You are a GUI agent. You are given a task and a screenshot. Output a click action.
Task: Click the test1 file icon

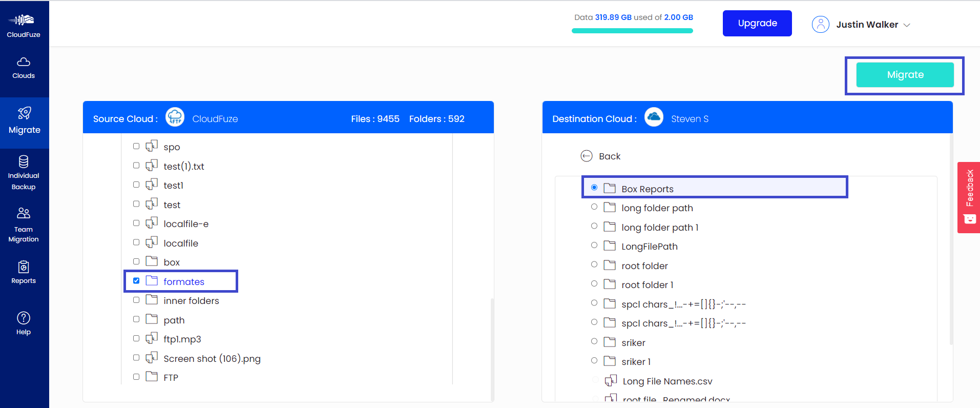(151, 185)
